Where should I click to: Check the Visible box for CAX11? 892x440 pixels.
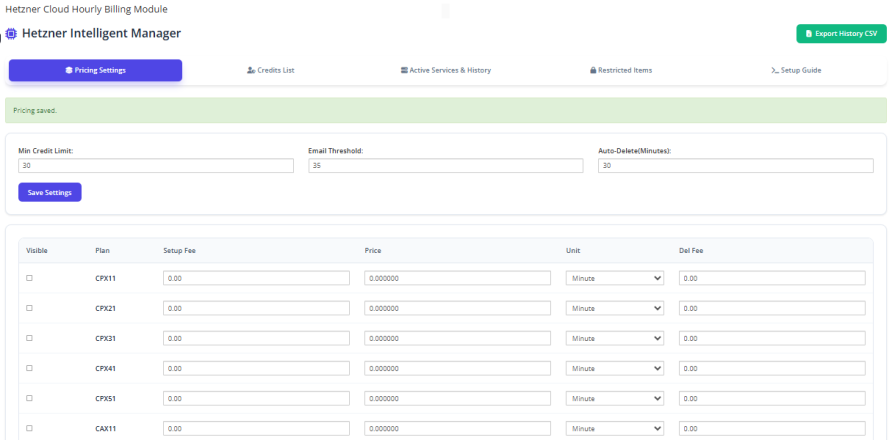(30, 428)
